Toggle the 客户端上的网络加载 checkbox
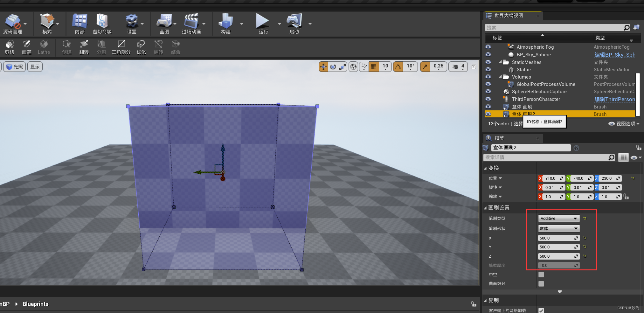The image size is (644, 313). [541, 310]
